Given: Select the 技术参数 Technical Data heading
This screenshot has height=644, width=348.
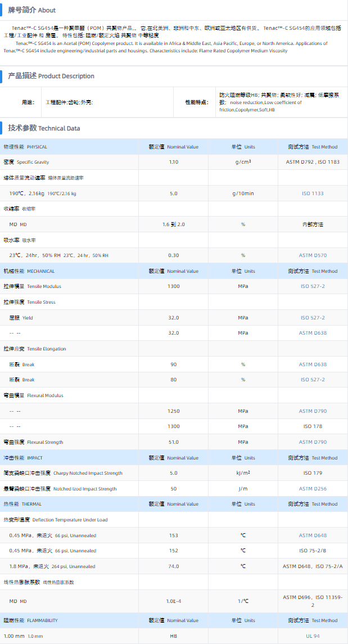Looking at the screenshot, I should click(44, 128).
